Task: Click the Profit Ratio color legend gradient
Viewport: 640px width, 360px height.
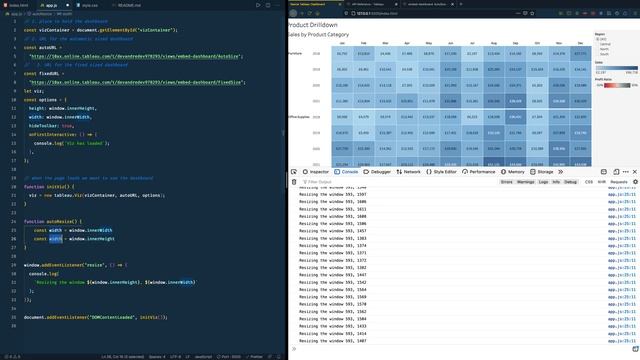Action: point(617,85)
